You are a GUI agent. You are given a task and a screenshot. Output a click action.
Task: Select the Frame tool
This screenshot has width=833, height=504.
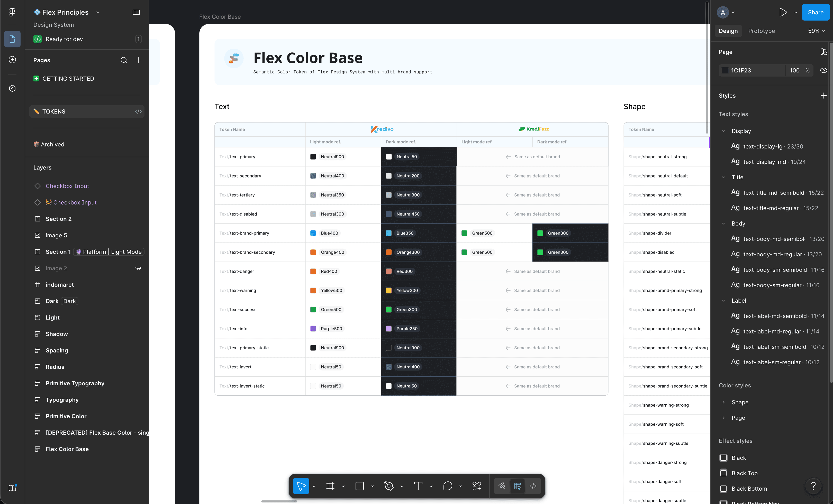pos(330,486)
